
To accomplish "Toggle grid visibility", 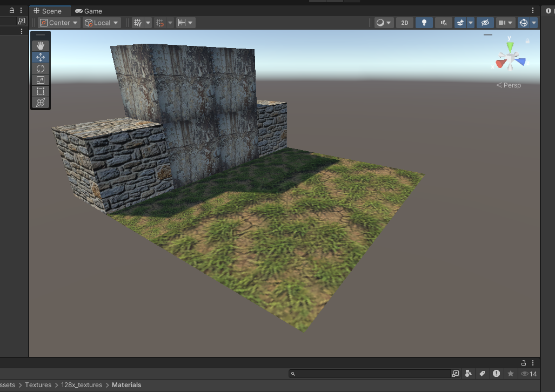I will click(138, 23).
